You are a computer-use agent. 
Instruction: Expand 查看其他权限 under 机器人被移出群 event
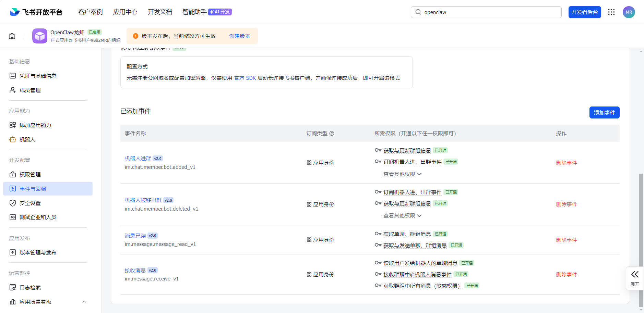click(x=402, y=215)
